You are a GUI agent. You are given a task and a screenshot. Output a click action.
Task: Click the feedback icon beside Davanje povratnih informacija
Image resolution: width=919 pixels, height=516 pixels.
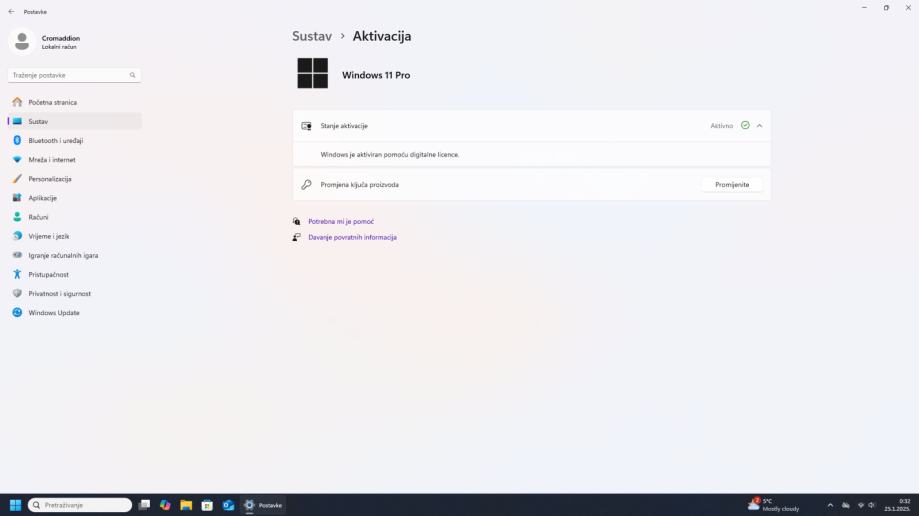tap(297, 237)
